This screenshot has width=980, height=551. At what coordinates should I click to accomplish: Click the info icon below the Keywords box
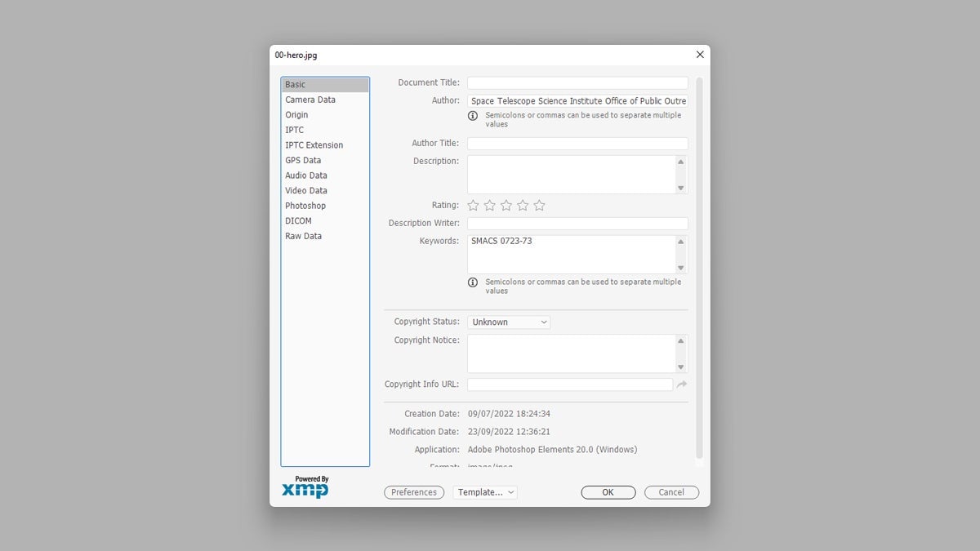pos(473,282)
